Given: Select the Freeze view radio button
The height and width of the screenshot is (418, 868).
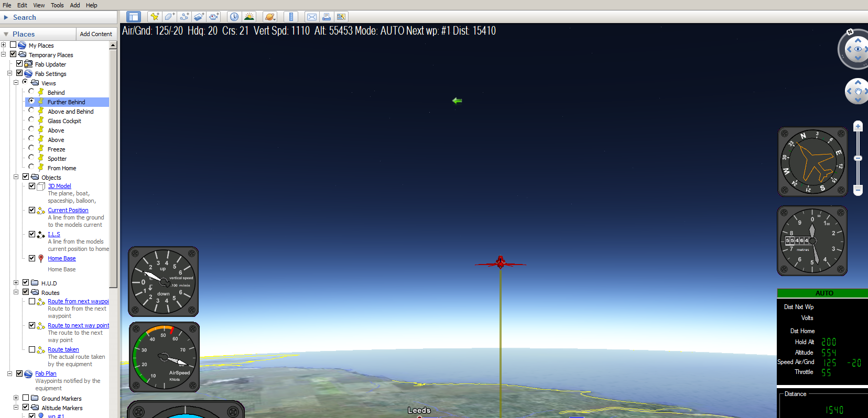Looking at the screenshot, I should tap(31, 148).
